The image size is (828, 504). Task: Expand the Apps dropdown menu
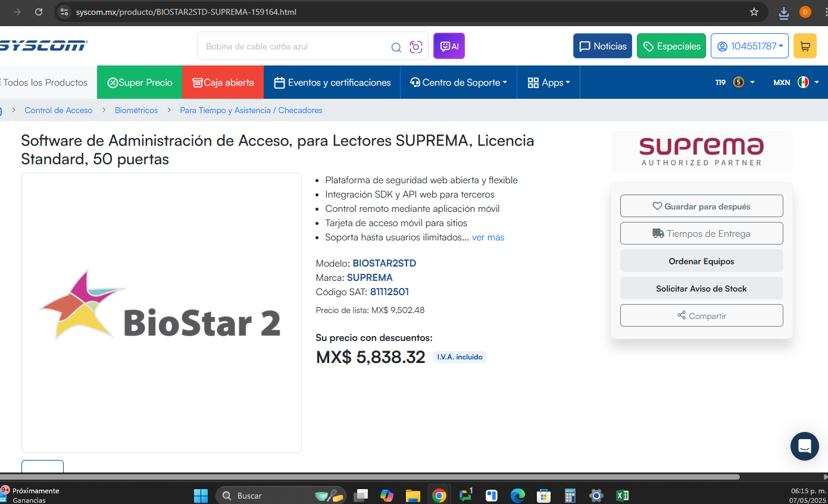pos(549,82)
